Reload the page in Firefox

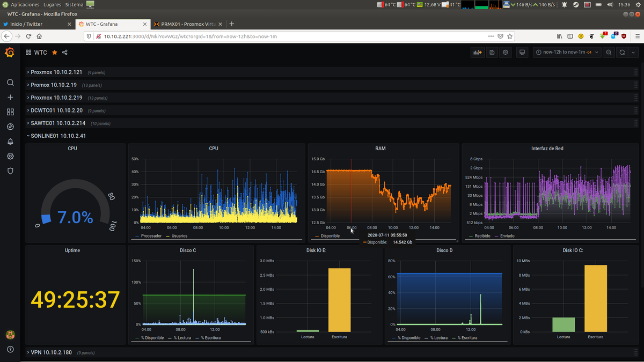(x=28, y=36)
